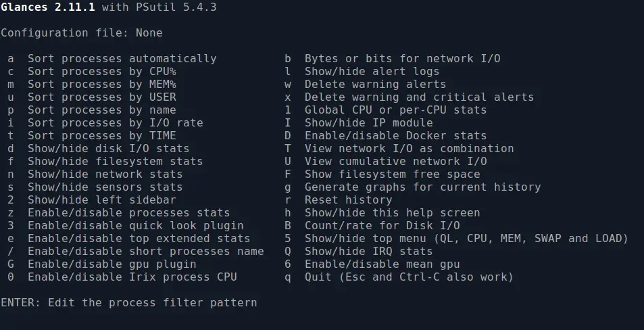Select 'Enable/disable gpu plugin' entry
Viewport: 644px width, 330px height.
(112, 264)
